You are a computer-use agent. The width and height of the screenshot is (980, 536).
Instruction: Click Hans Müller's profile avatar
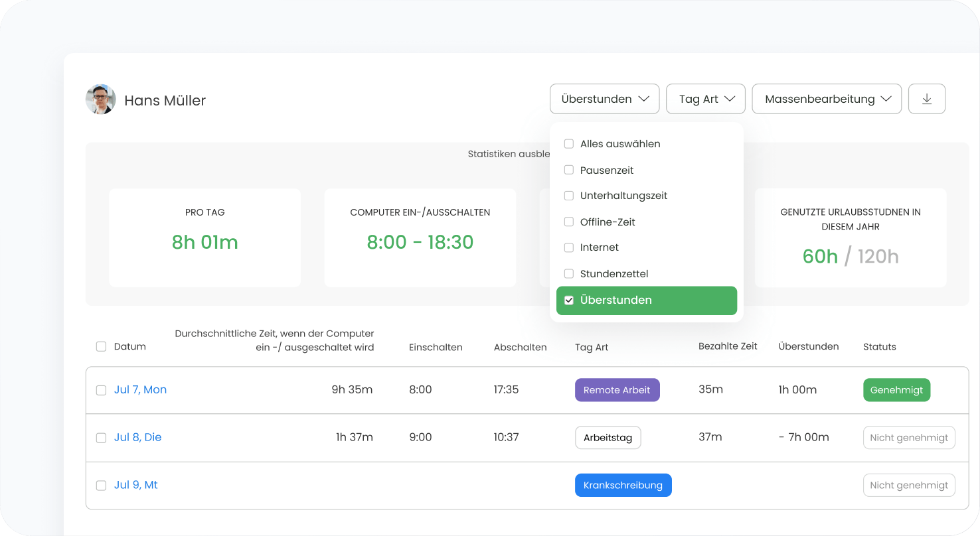click(x=101, y=100)
